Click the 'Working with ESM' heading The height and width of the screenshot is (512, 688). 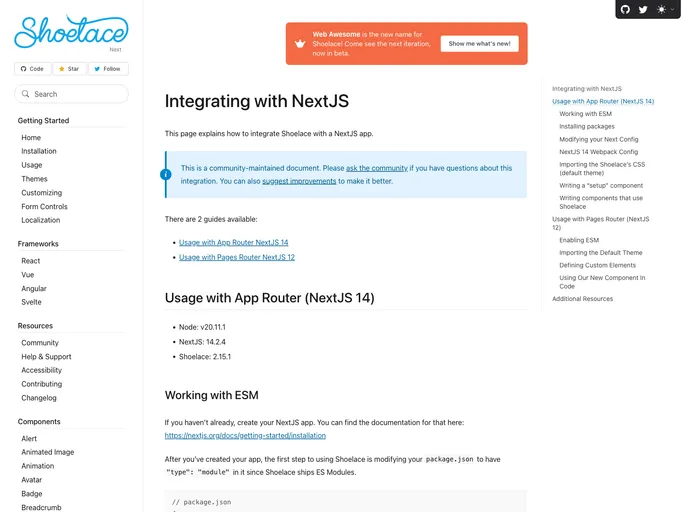(x=211, y=395)
